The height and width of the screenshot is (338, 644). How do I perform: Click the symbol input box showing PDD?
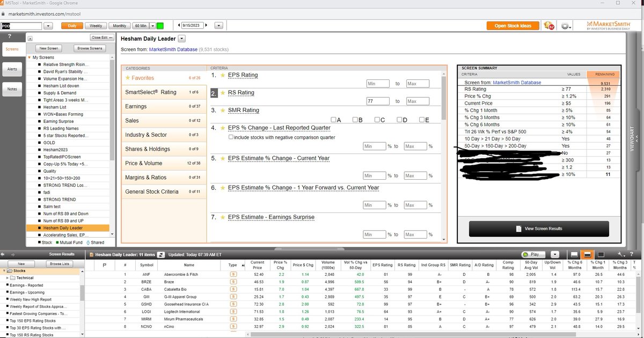point(21,26)
